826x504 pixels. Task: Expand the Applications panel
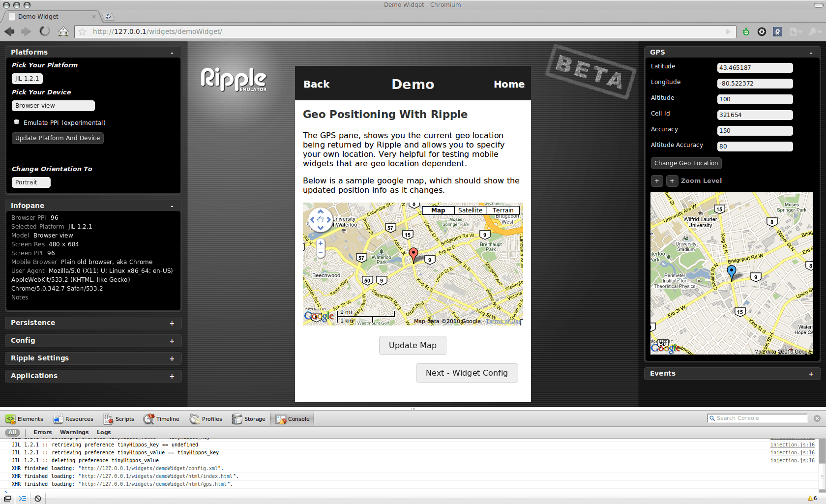172,376
